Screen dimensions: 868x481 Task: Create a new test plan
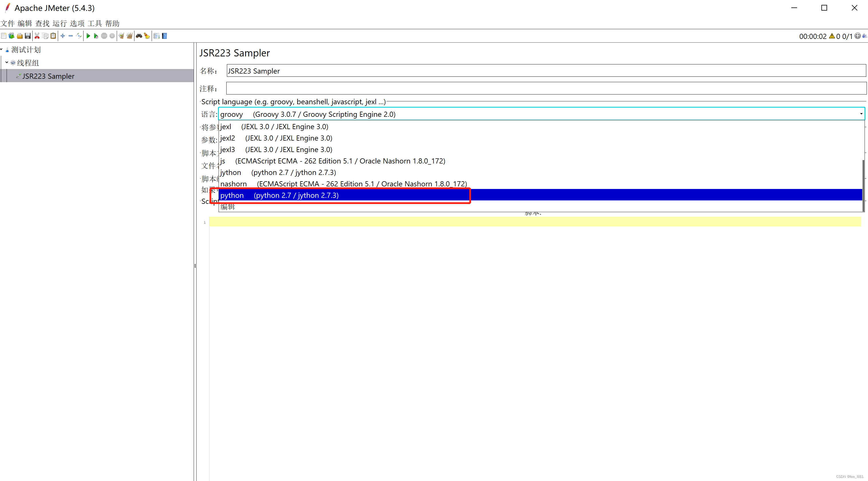4,36
